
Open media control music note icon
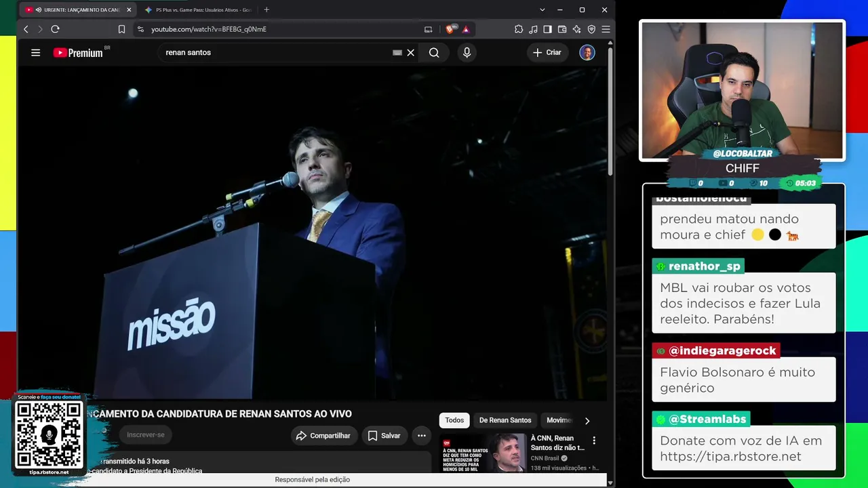533,29
